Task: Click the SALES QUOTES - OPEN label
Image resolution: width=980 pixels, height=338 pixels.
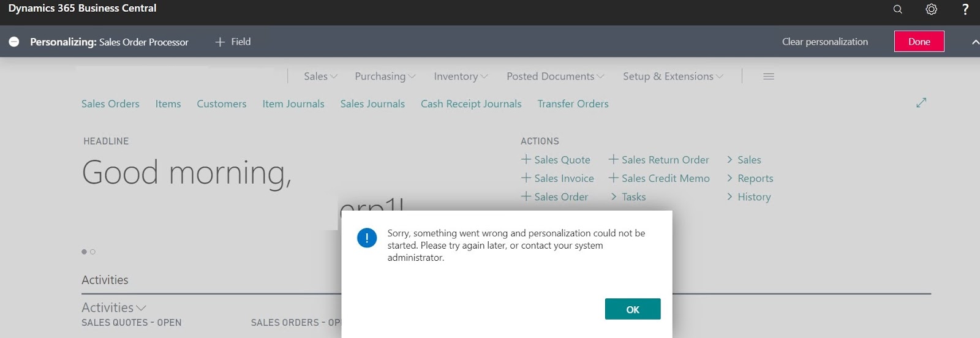Action: (132, 323)
